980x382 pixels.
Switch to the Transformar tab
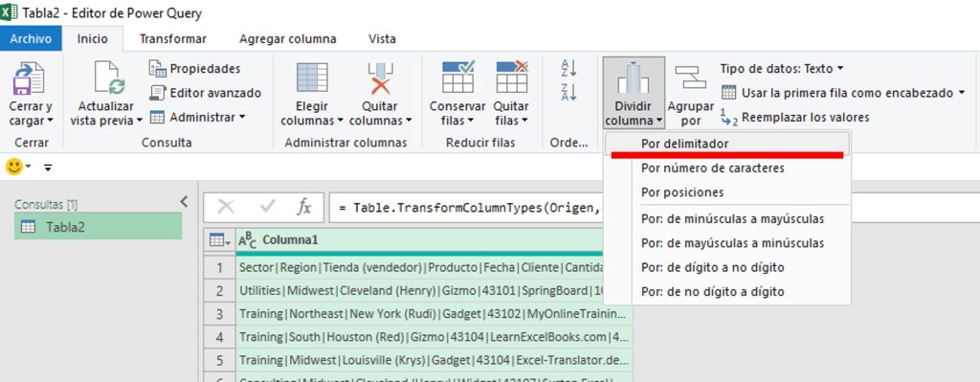pyautogui.click(x=172, y=38)
